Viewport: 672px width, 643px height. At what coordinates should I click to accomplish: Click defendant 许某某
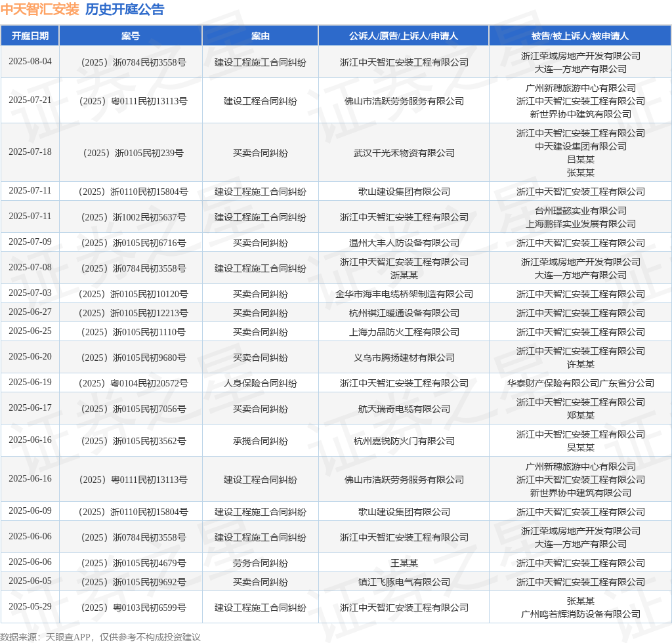click(x=580, y=364)
